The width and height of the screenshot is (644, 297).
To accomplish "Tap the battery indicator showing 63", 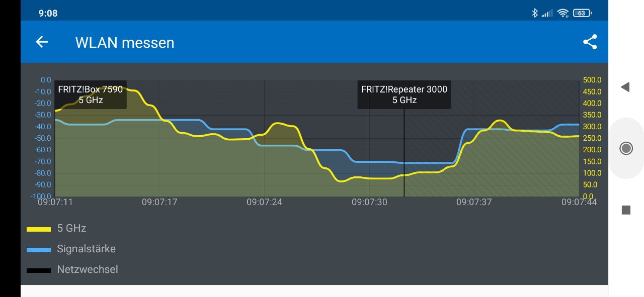I will [x=582, y=13].
